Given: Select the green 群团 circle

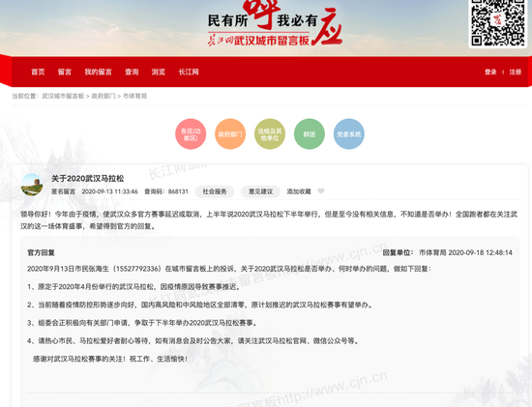Looking at the screenshot, I should 310,134.
